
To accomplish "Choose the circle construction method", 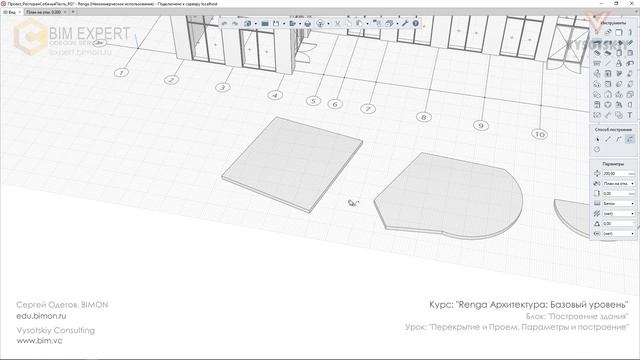I will click(x=597, y=149).
